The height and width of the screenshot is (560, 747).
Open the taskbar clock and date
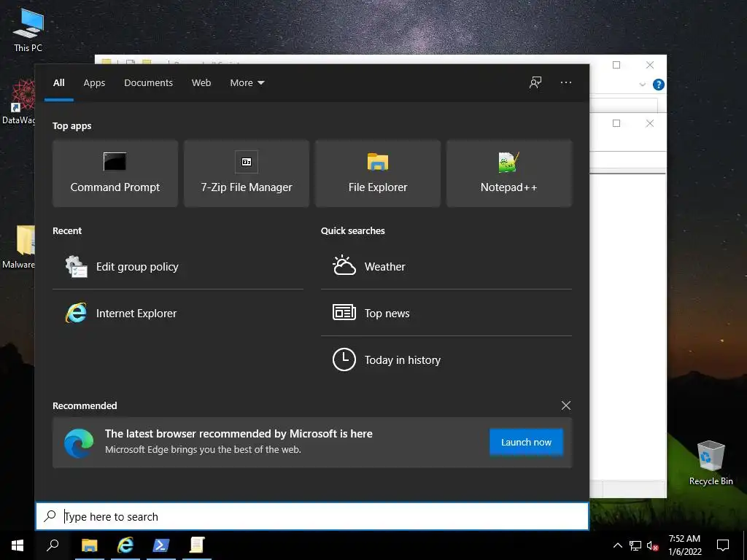(x=684, y=545)
